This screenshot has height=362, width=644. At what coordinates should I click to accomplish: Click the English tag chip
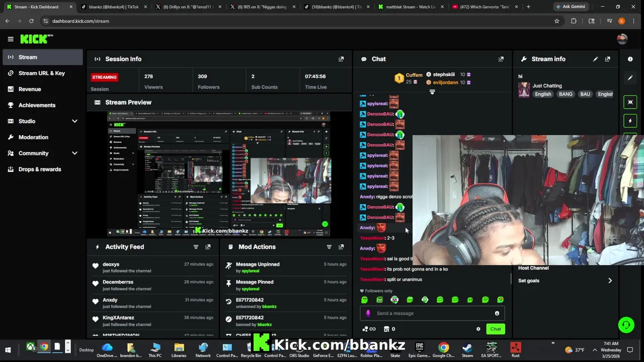coord(543,94)
